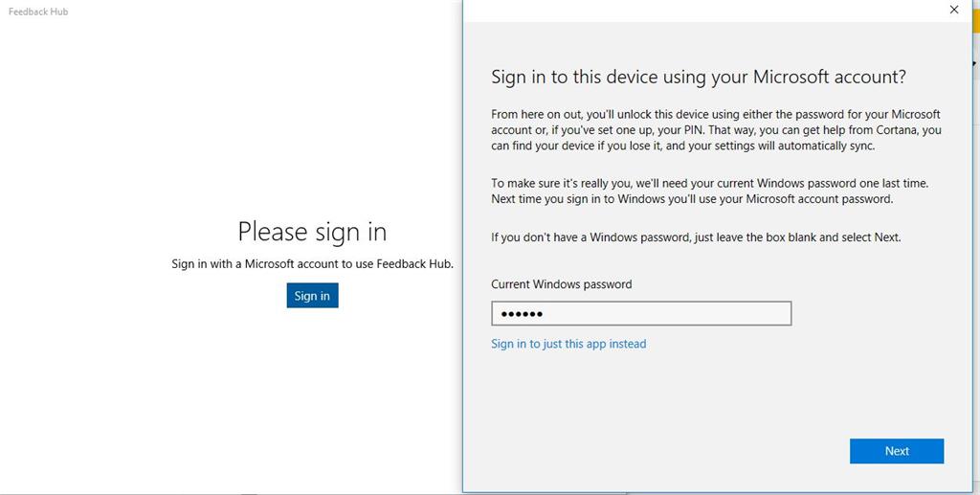980x495 pixels.
Task: Click the 'Current Windows password' label
Action: click(561, 284)
